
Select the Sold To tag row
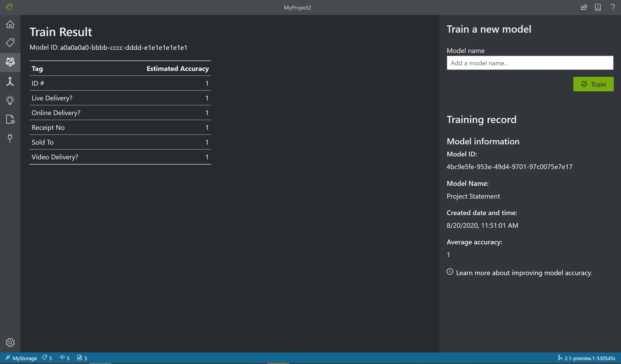point(121,142)
